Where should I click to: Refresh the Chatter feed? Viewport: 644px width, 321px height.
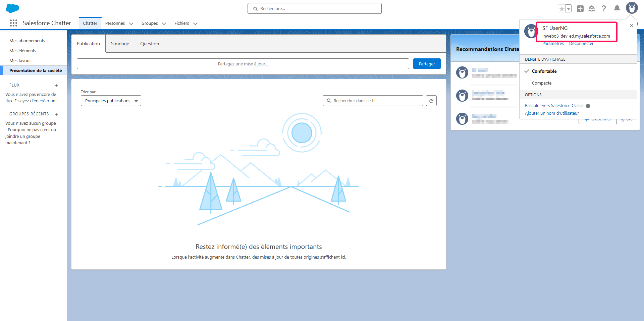(431, 101)
